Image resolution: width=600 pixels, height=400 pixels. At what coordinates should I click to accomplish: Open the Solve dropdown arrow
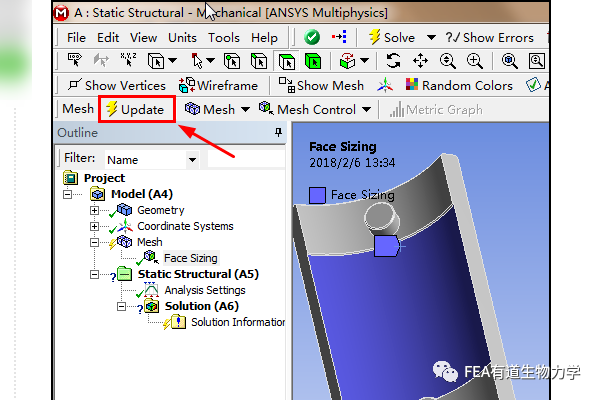pos(431,38)
